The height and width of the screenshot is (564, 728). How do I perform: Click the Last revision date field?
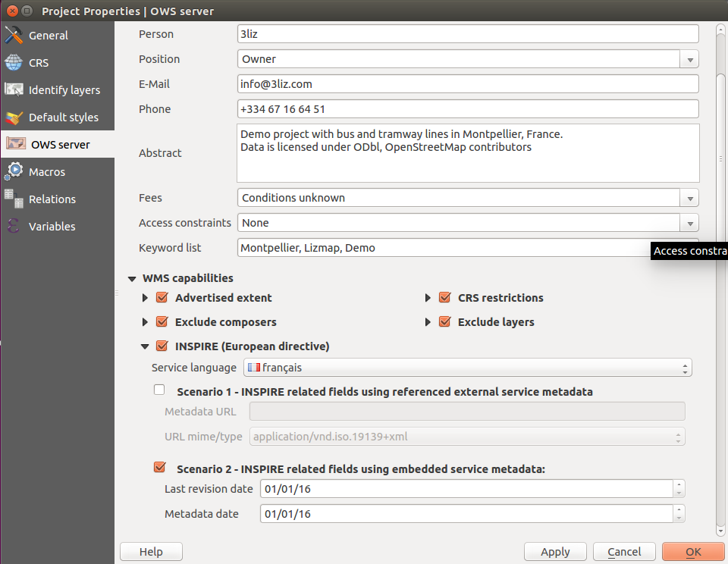click(x=466, y=489)
